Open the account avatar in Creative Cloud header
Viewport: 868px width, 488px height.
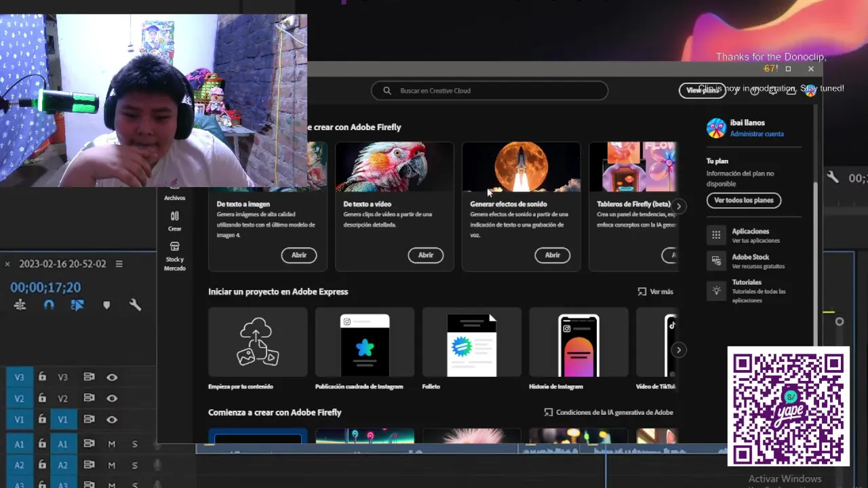tap(810, 91)
